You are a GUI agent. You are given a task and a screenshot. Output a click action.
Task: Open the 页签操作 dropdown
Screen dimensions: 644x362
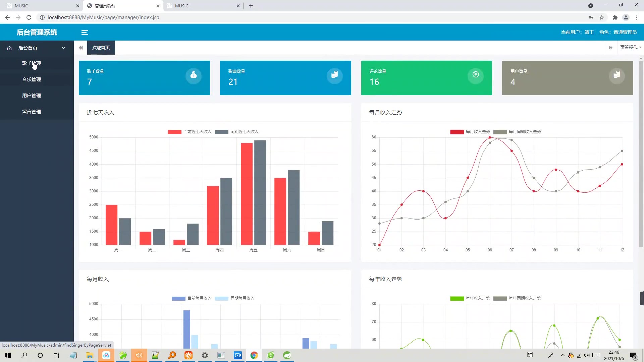tap(630, 48)
